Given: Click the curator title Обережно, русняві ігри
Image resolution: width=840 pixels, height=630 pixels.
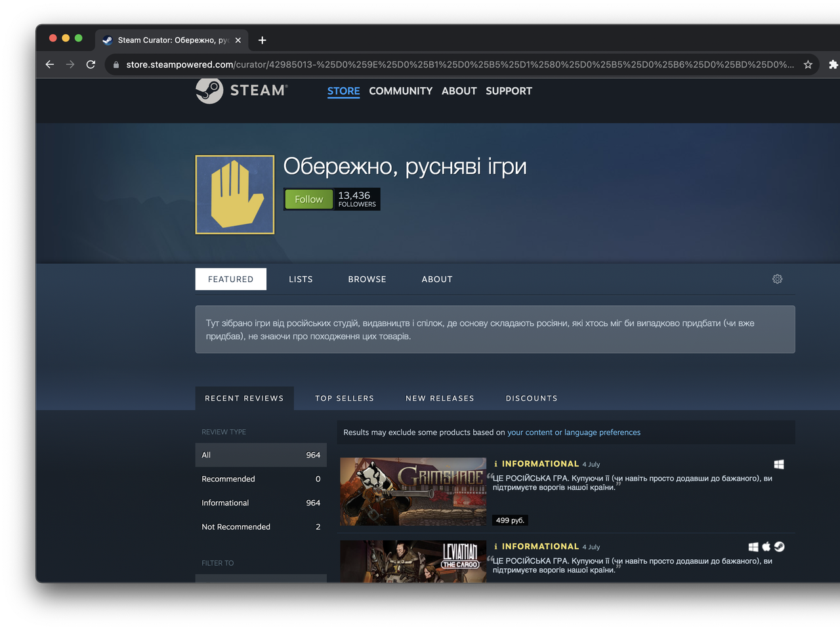Looking at the screenshot, I should click(x=405, y=167).
